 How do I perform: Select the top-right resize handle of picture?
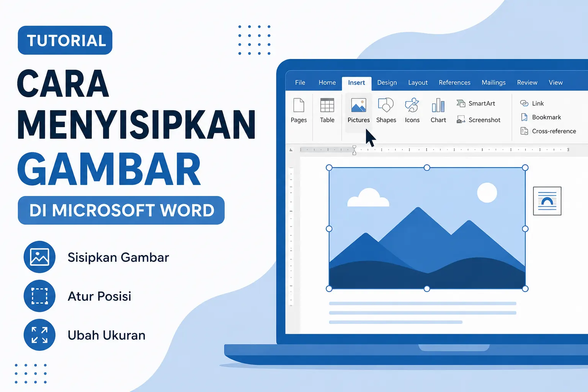coord(525,168)
